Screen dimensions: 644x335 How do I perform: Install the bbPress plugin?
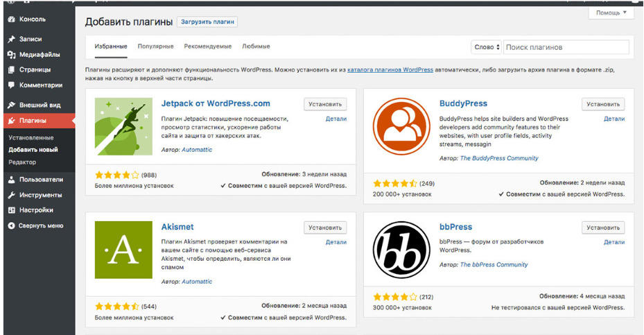603,227
